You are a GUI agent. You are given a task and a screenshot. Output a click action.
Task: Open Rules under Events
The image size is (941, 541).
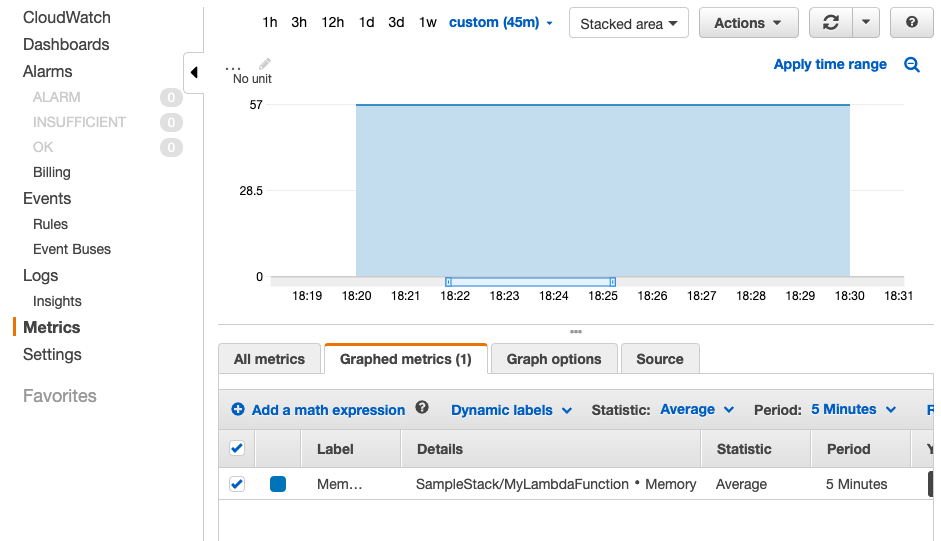(50, 224)
